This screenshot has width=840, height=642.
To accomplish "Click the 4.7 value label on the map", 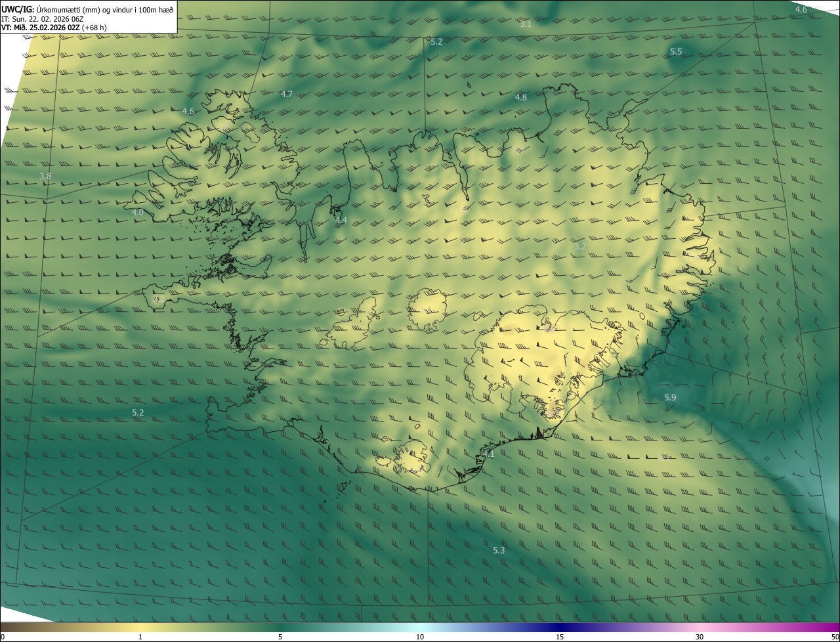I will tap(287, 95).
